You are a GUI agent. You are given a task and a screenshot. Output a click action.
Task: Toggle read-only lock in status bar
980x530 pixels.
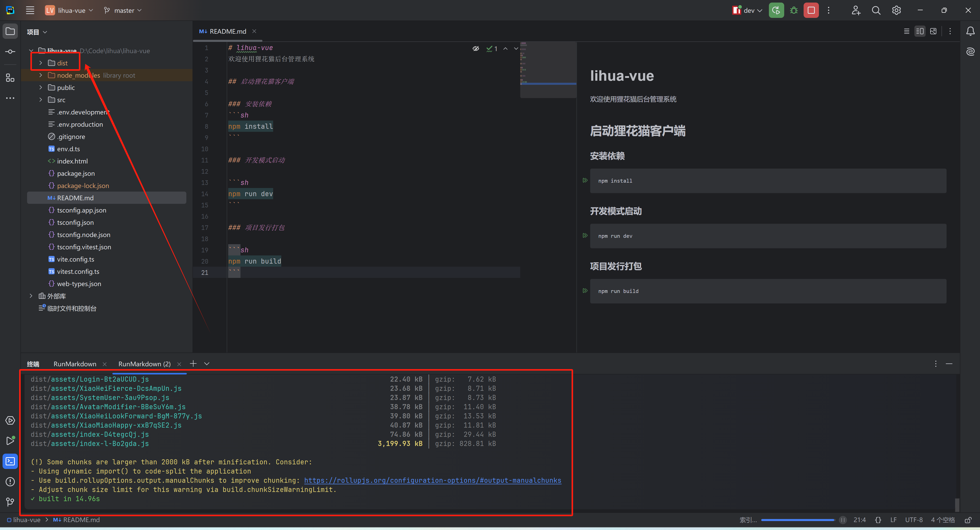click(x=968, y=520)
